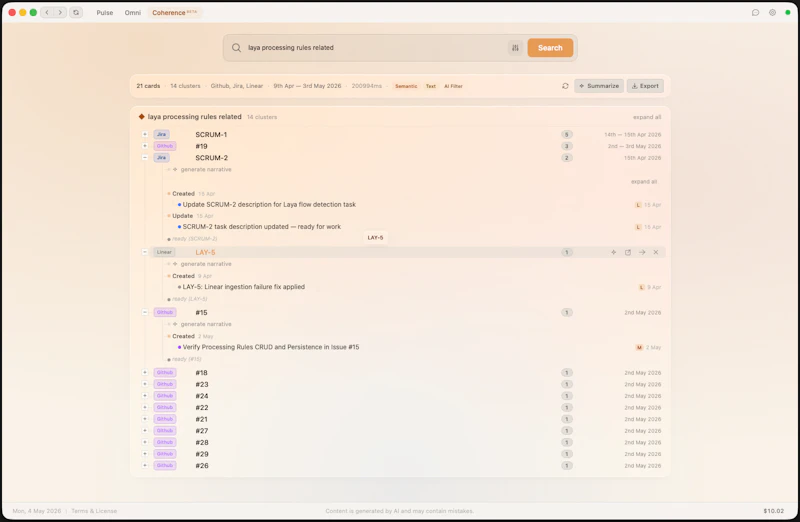The image size is (800, 522).
Task: Expand the SCRUM-1 cluster
Action: (145, 134)
